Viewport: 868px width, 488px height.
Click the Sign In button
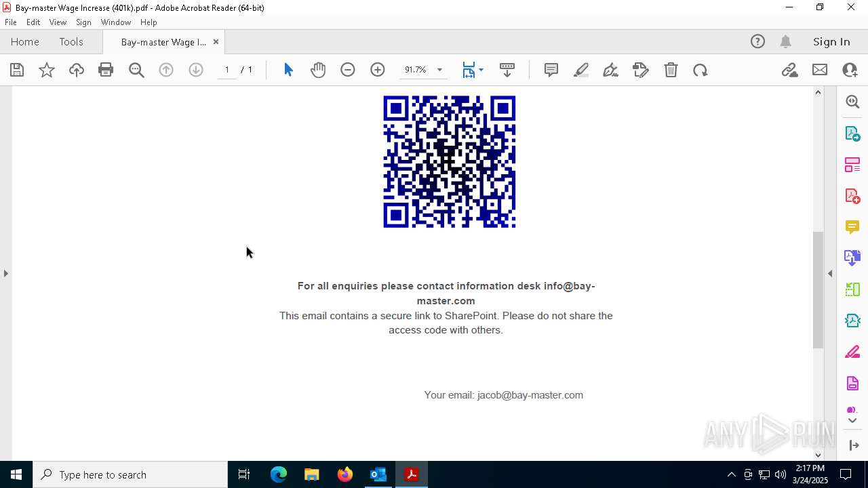pyautogui.click(x=831, y=42)
